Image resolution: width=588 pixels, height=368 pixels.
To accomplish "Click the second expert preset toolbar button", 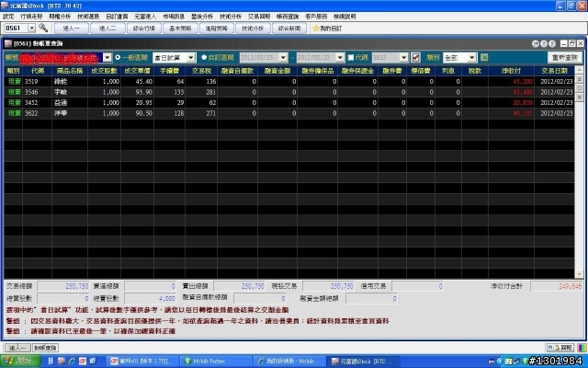I will 107,29.
